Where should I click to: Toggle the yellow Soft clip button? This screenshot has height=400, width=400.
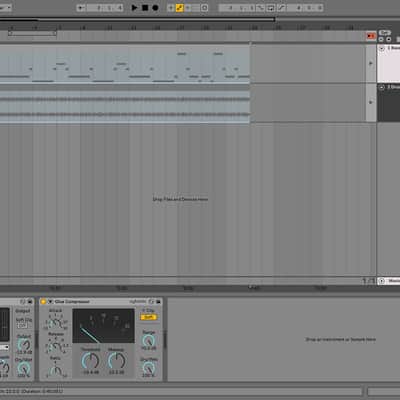tap(148, 317)
